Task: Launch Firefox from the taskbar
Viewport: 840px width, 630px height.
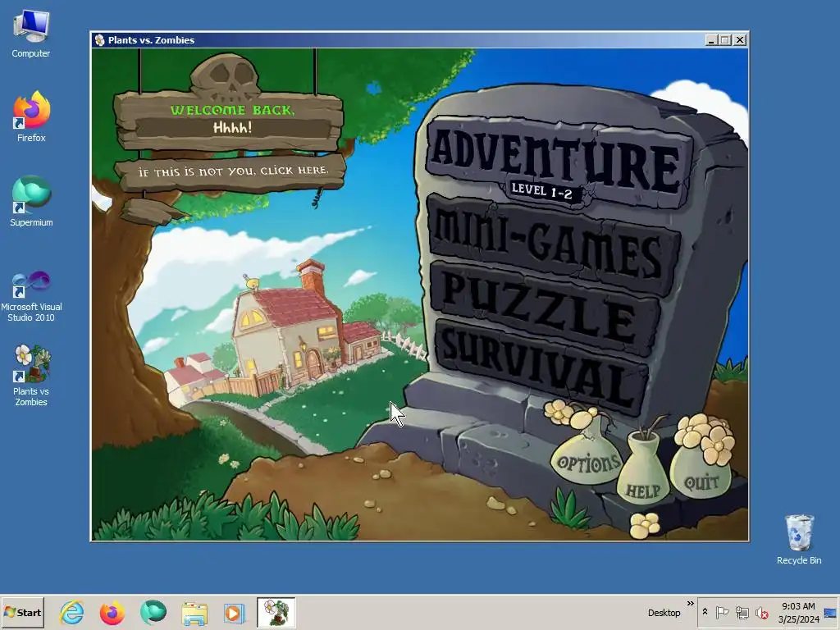Action: click(x=112, y=612)
